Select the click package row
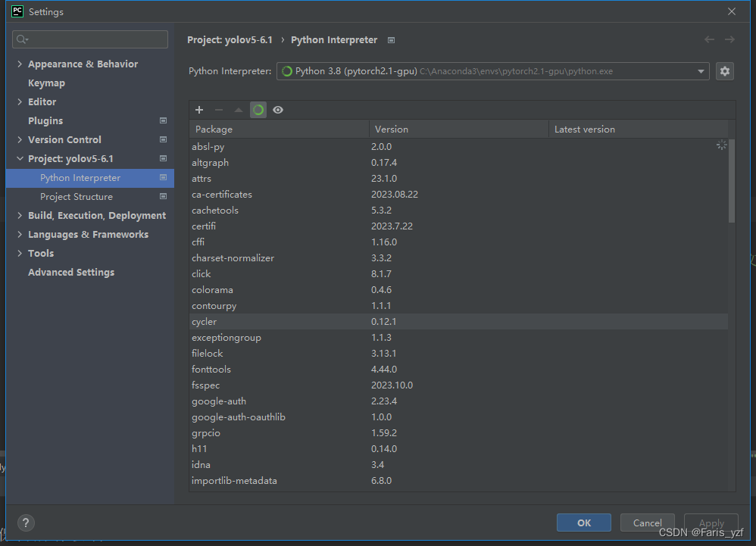Image resolution: width=756 pixels, height=546 pixels. 458,273
